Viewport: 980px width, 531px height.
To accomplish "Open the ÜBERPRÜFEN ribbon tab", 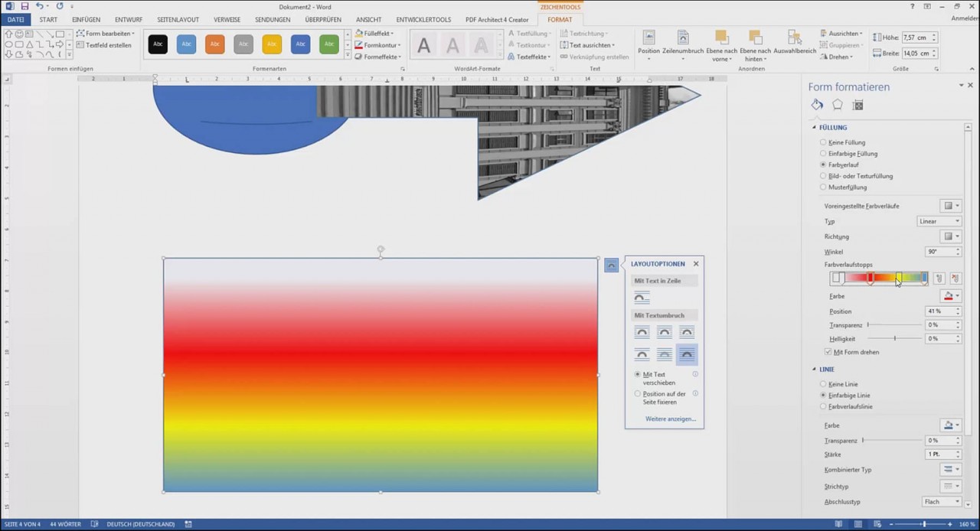I will pos(324,19).
